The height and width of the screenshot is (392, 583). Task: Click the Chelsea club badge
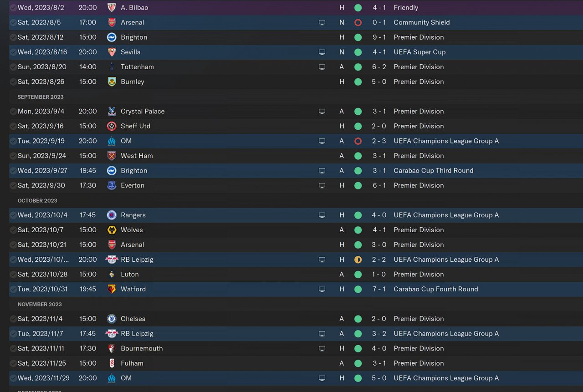112,319
